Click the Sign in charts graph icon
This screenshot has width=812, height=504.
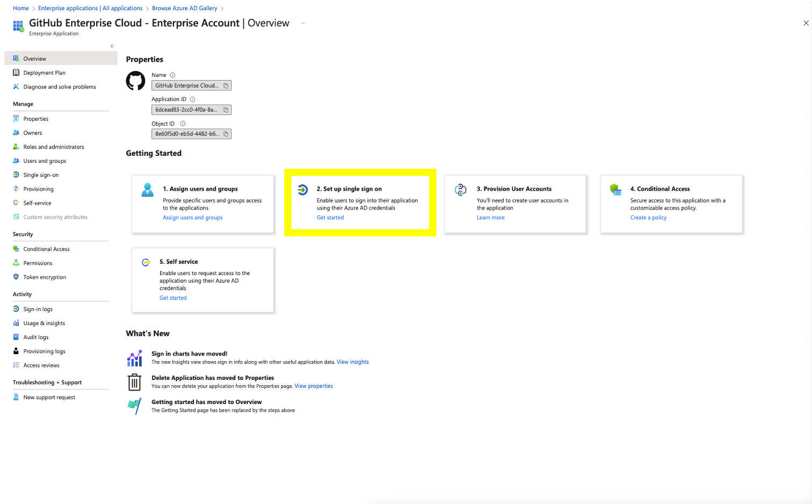(134, 358)
